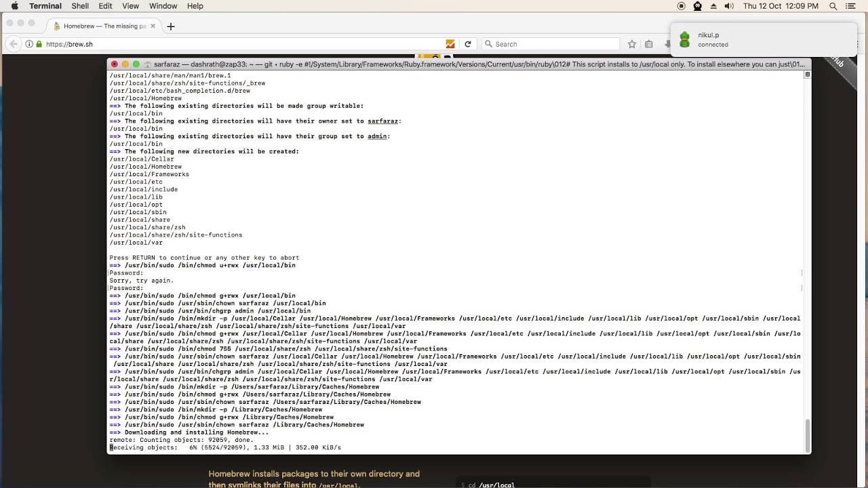Go back in browser history
The width and height of the screenshot is (868, 488).
[x=14, y=44]
